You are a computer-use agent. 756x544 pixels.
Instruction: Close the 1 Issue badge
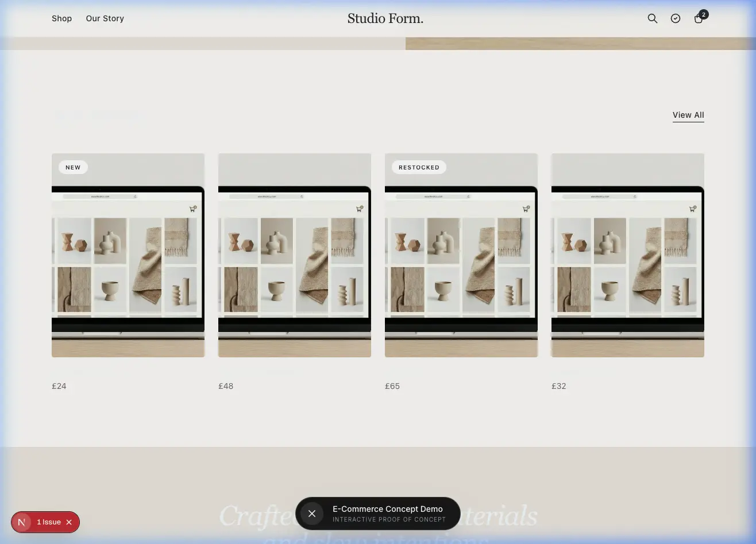tap(69, 522)
